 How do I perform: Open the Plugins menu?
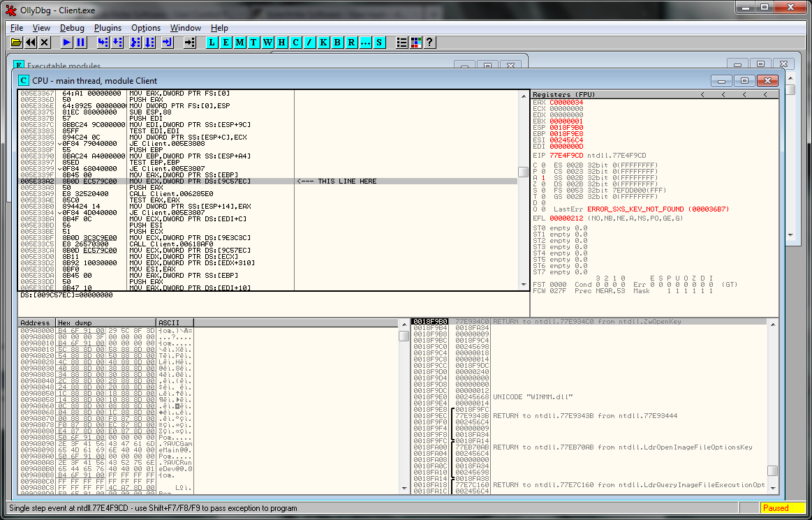(x=108, y=28)
